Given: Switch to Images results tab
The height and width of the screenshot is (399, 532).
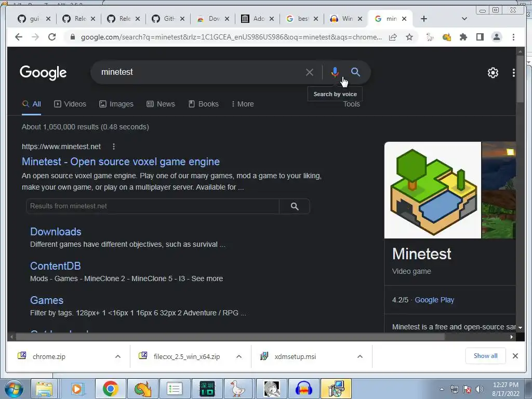Looking at the screenshot, I should pos(116,104).
